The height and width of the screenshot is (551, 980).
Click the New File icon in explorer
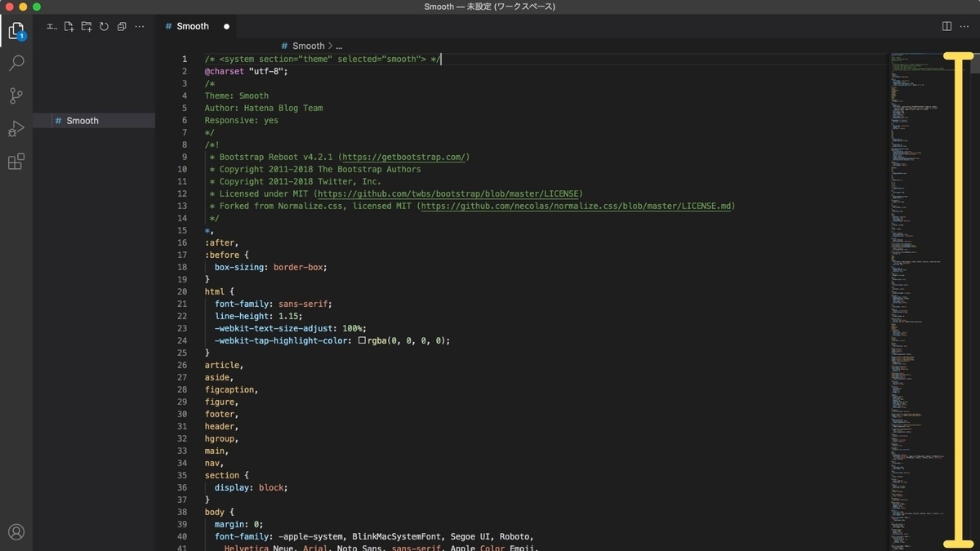[69, 26]
